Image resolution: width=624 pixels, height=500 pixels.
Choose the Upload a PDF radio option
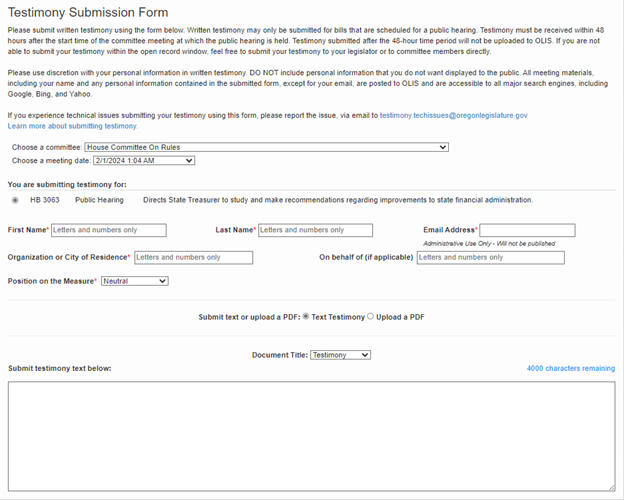pyautogui.click(x=371, y=317)
